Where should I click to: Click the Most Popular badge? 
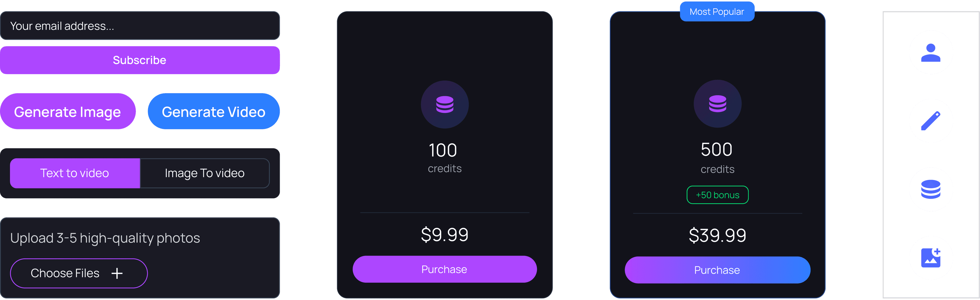(x=717, y=12)
